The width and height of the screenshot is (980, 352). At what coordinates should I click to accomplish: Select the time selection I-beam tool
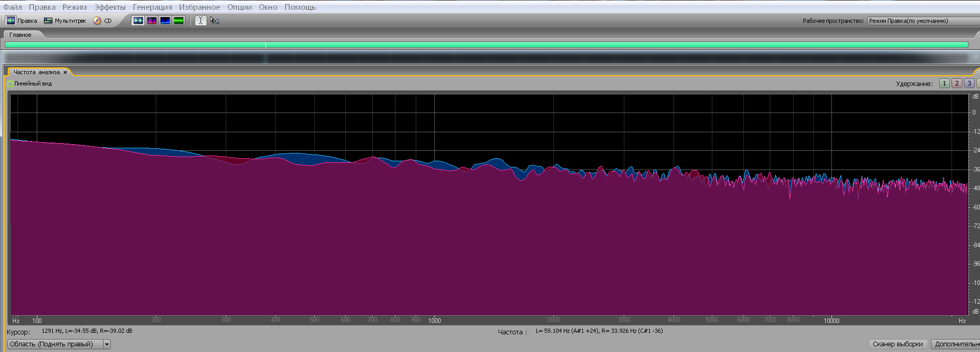(x=200, y=21)
